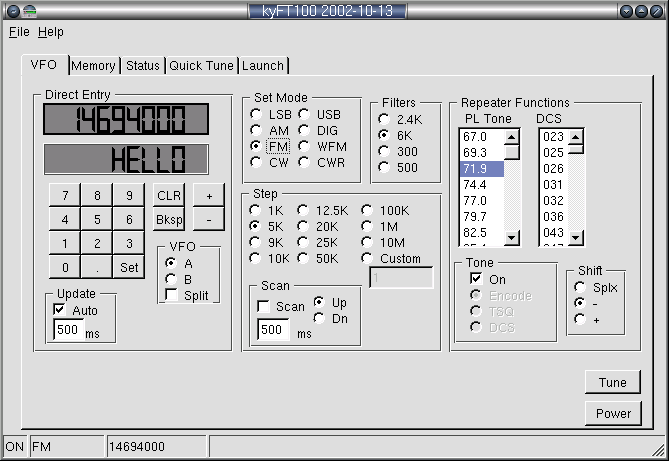Viewport: 669px width, 461px height.
Task: Click the Scan interval ms field
Action: (273, 329)
